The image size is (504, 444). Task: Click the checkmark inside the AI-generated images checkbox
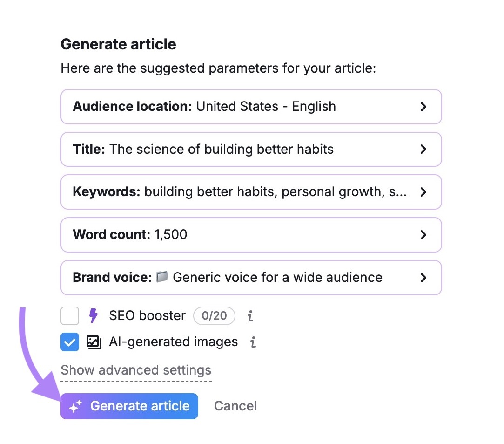69,342
